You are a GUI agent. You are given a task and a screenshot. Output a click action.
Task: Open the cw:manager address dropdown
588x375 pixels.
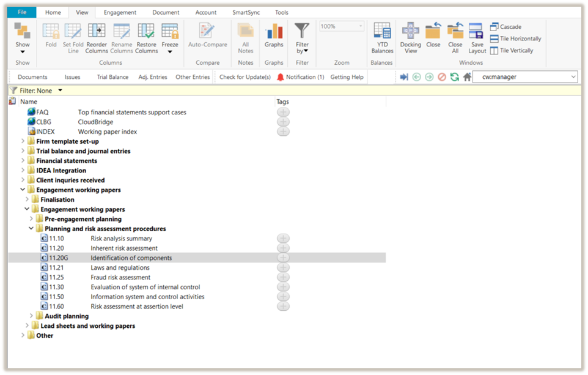573,77
